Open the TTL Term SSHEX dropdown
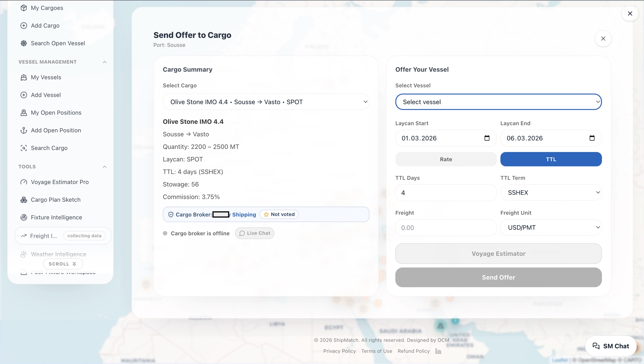 tap(551, 193)
